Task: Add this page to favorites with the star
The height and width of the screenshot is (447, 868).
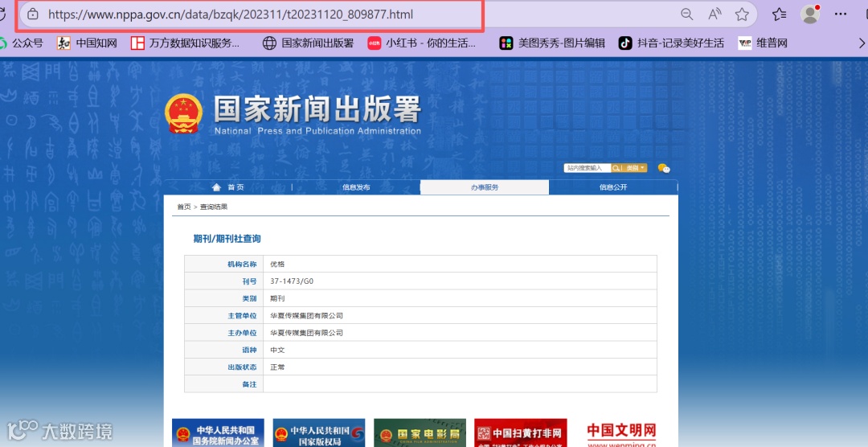Action: (x=742, y=14)
